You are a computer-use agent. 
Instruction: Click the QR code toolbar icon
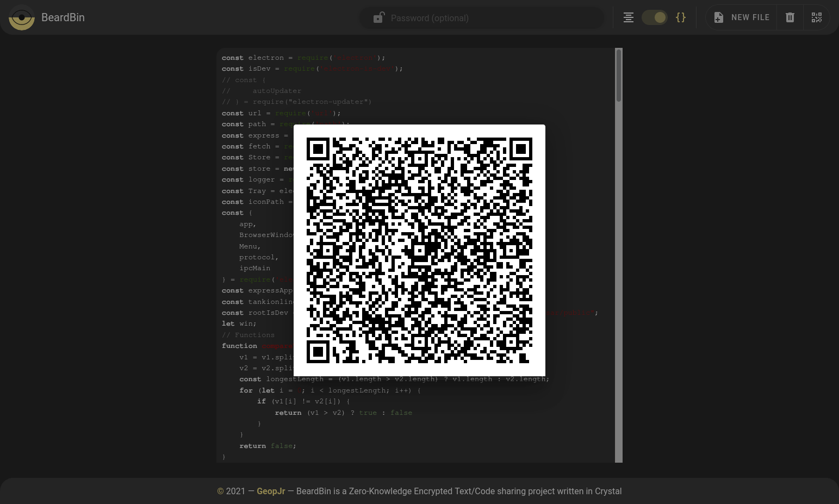817,17
